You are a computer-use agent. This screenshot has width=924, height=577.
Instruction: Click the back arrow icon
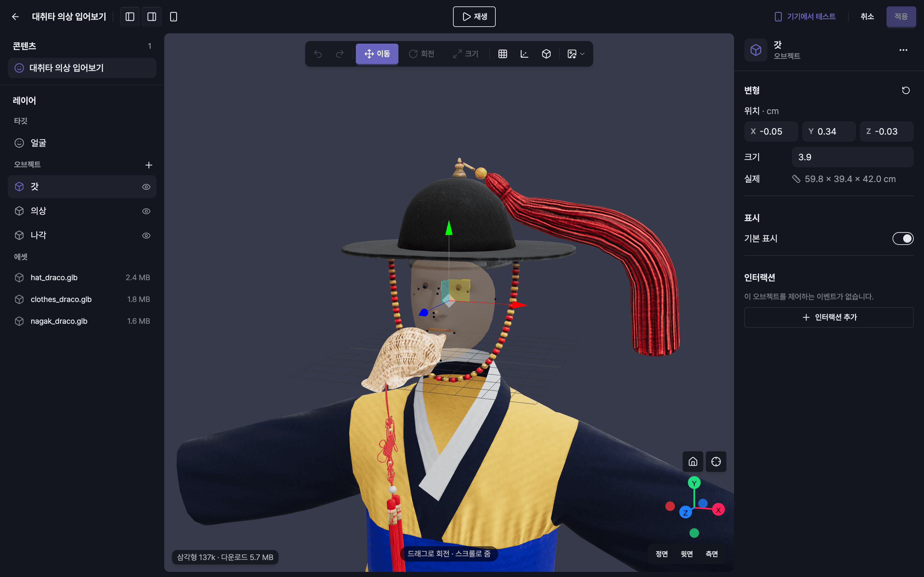click(15, 17)
